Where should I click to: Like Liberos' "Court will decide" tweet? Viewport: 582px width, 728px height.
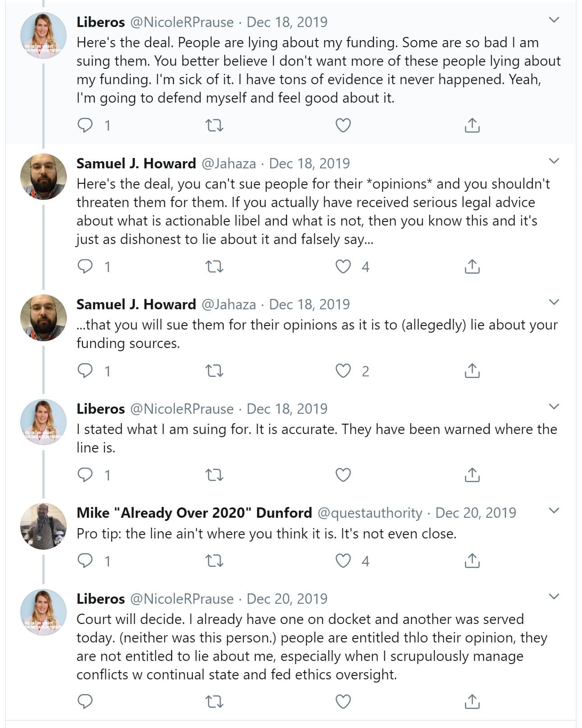click(x=343, y=701)
